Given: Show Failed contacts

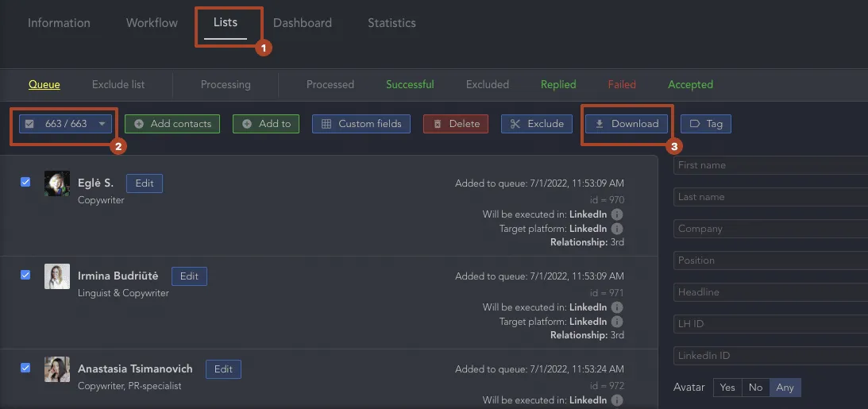Looking at the screenshot, I should click(x=622, y=85).
